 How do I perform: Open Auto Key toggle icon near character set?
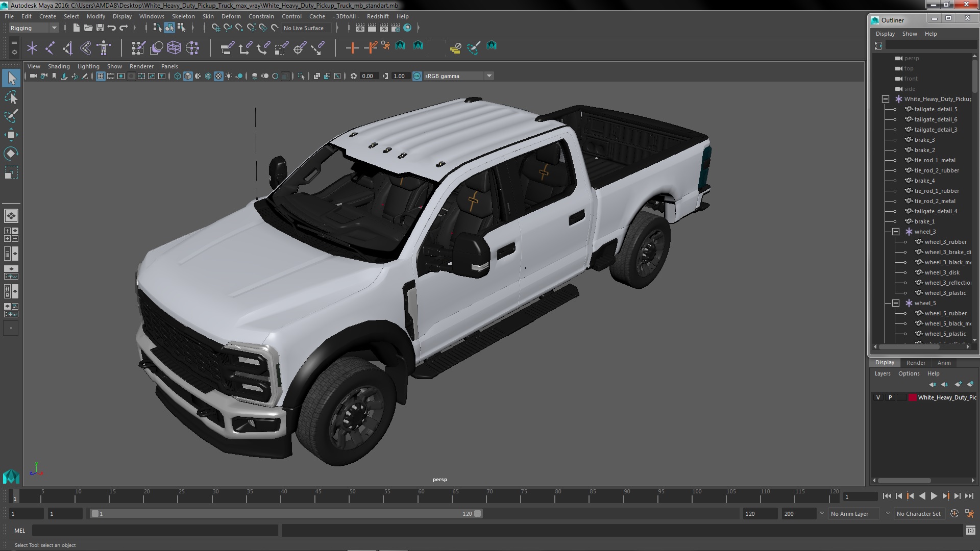pos(954,514)
